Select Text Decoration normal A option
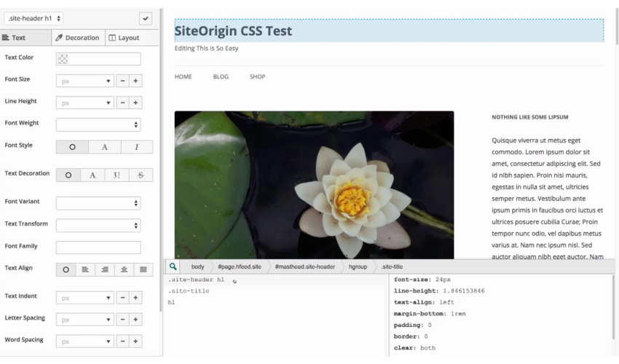Screen dimensions: 619x364 [92, 175]
